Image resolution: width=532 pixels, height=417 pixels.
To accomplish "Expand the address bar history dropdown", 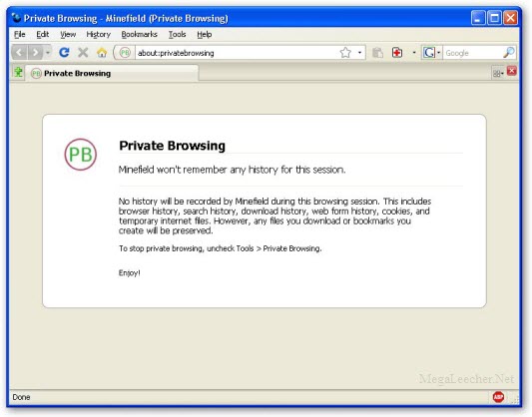I will point(359,53).
